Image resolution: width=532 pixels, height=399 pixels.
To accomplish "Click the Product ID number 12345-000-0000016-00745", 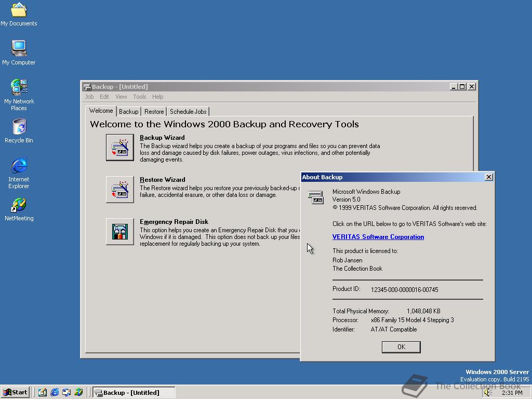I will (404, 290).
